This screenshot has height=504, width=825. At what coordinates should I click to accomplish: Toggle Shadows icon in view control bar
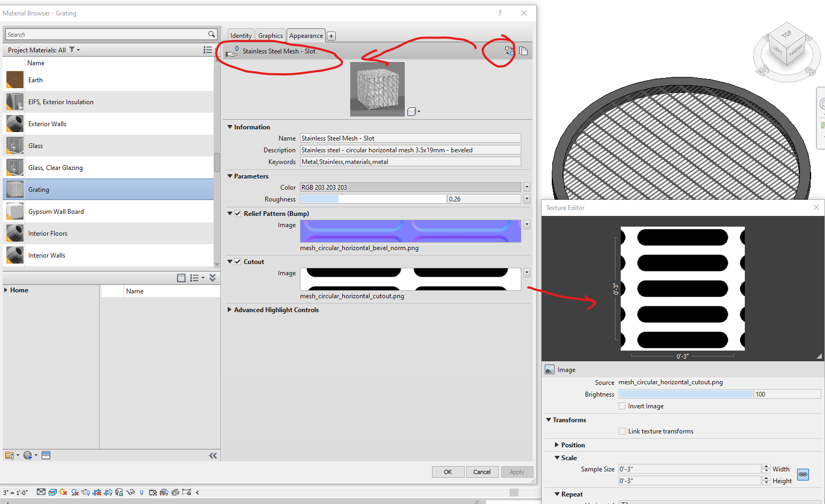[x=75, y=492]
